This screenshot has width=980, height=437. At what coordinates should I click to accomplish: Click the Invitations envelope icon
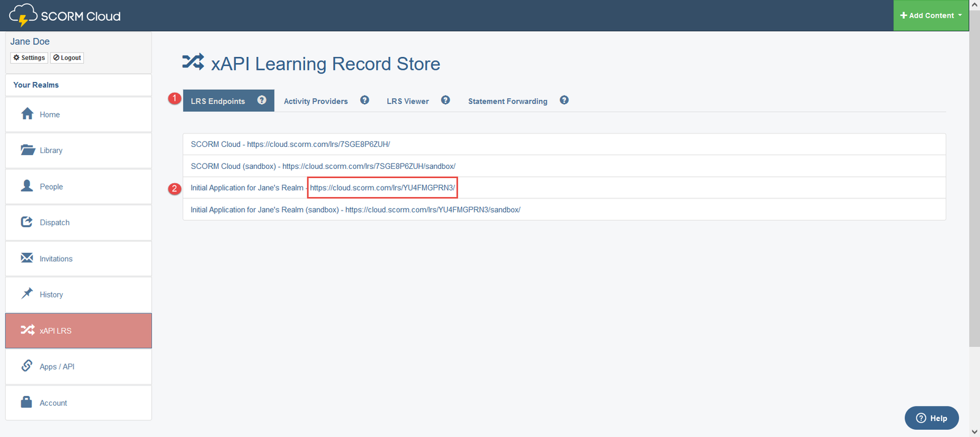(x=27, y=258)
